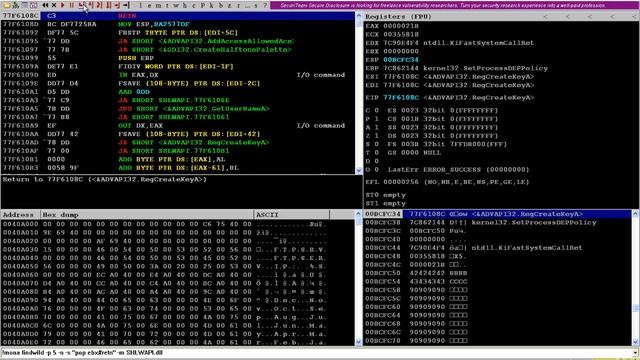The width and height of the screenshot is (640, 360).
Task: Select the ESP 00BCFC34 register value
Action: [401, 60]
